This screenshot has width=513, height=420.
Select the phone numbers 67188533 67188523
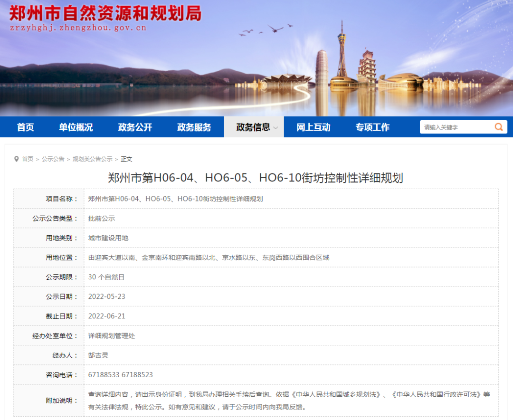coord(120,375)
